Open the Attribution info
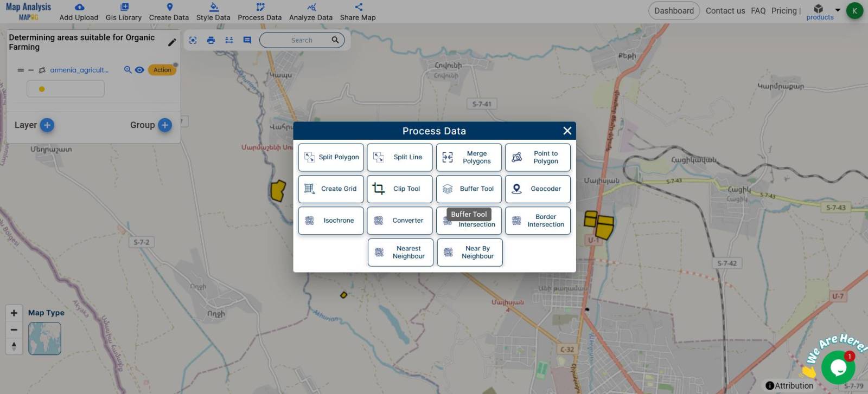The image size is (868, 394). 789,386
